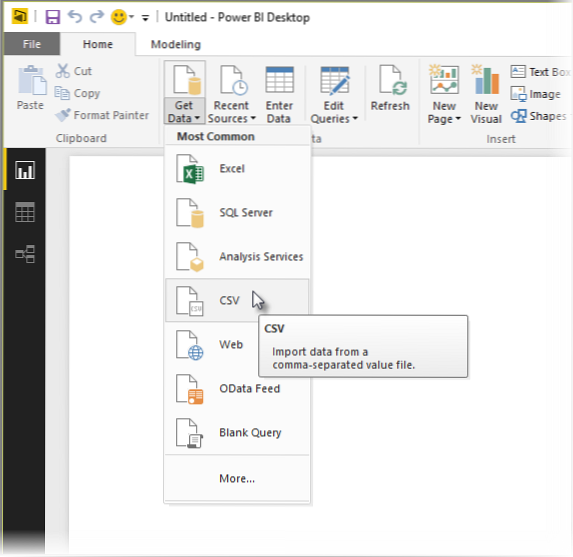Open the File tab
Screen dimensions: 573x557
pos(32,44)
